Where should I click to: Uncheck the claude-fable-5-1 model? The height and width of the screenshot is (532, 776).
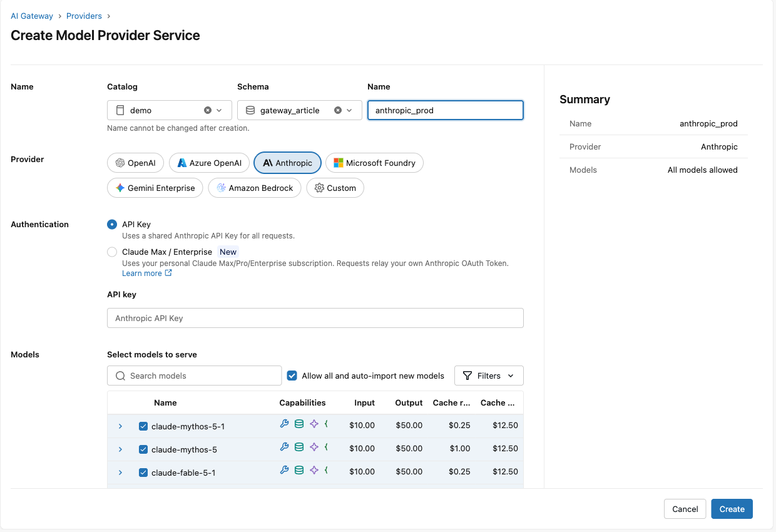143,473
